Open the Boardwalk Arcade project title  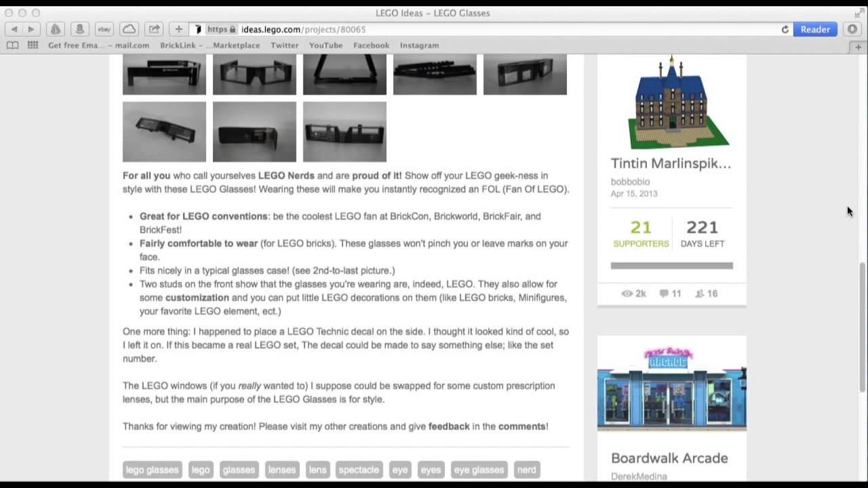coord(669,458)
